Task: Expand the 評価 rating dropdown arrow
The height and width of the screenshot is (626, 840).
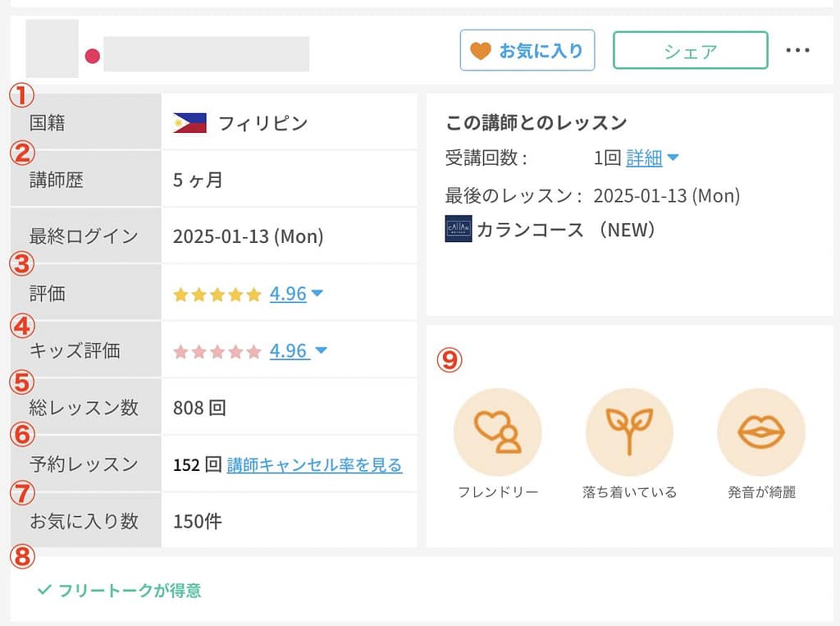Action: coord(317,294)
